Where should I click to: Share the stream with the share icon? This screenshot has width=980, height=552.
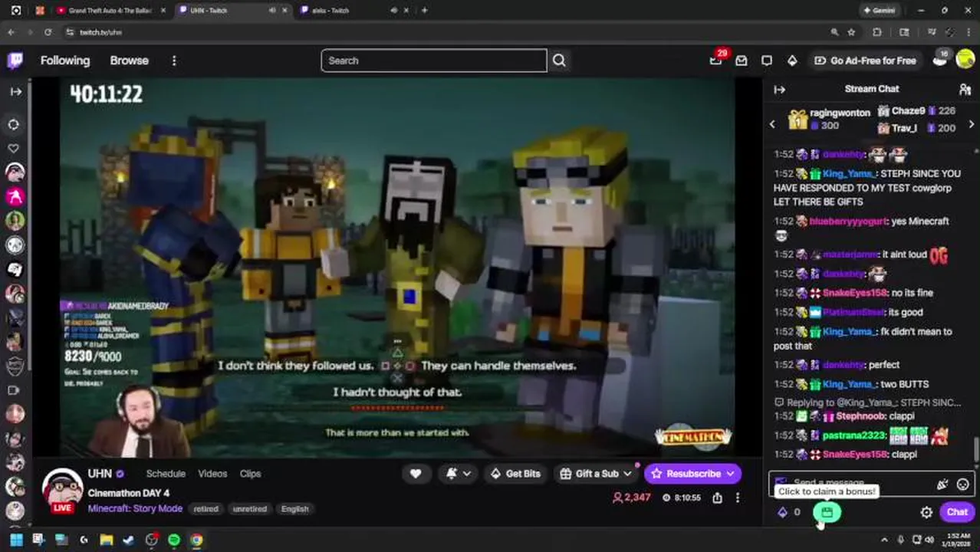coord(717,498)
